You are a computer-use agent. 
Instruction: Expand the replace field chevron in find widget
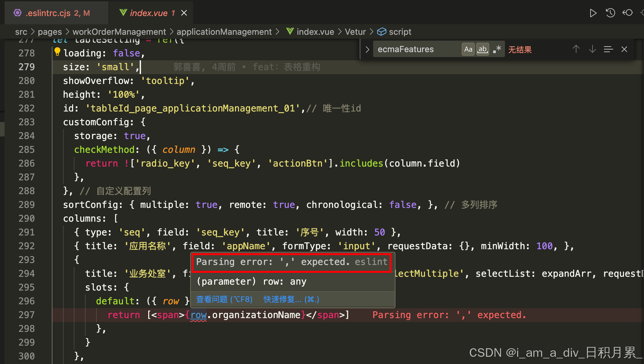pyautogui.click(x=367, y=50)
